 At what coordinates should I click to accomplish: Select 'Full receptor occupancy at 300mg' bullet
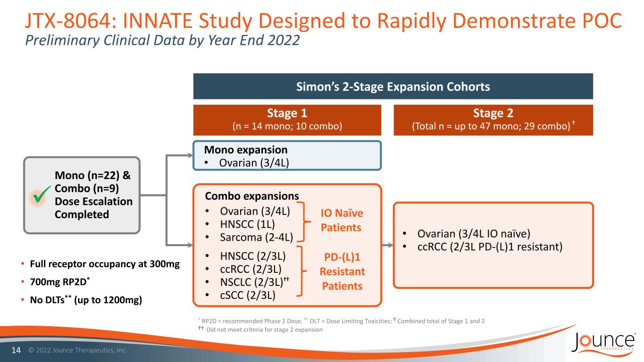tap(106, 264)
